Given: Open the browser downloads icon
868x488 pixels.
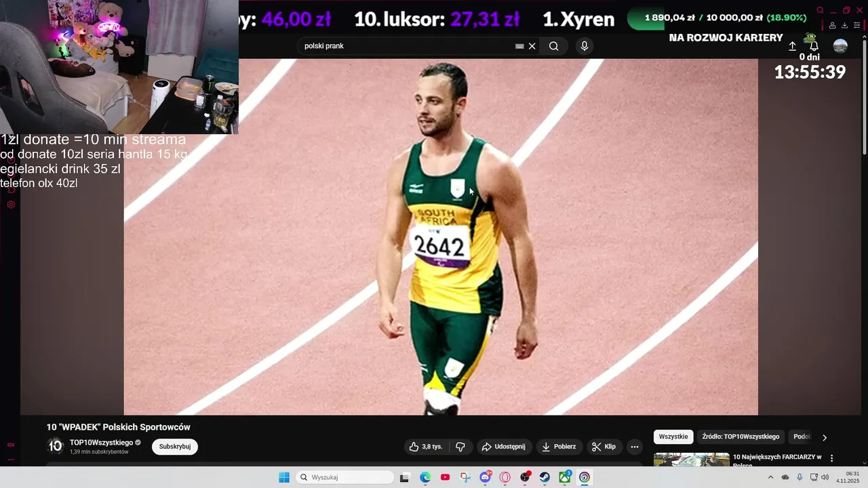Looking at the screenshot, I should (844, 26).
